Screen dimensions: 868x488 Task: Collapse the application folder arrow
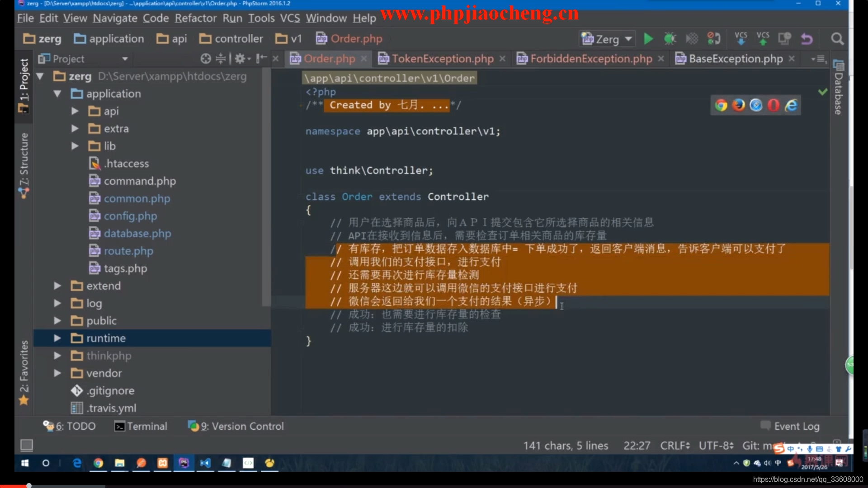click(57, 94)
